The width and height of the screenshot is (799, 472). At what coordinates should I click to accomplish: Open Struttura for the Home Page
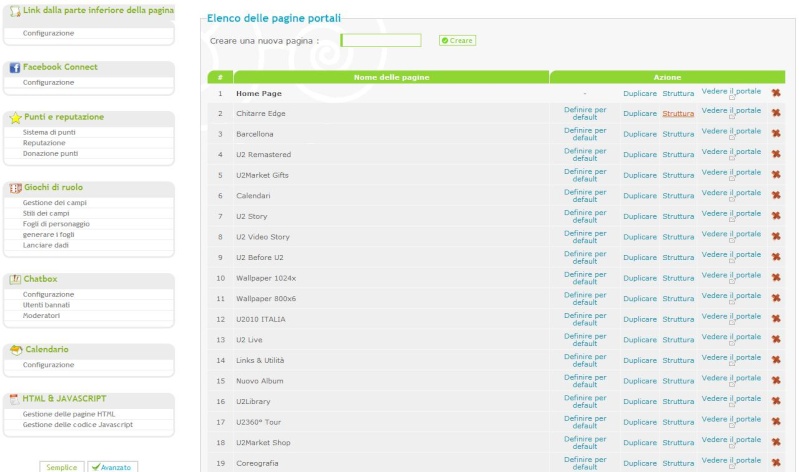pos(678,93)
